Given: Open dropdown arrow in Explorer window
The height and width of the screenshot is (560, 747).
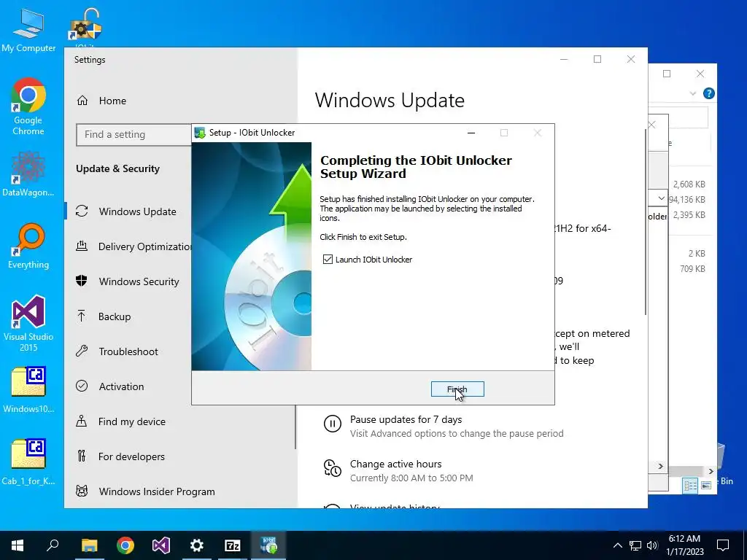Looking at the screenshot, I should [661, 198].
